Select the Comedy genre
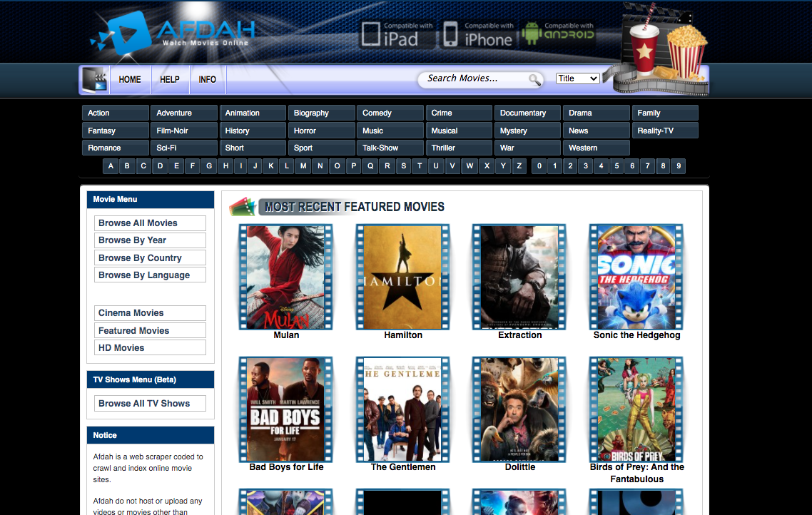812x515 pixels. click(x=390, y=113)
